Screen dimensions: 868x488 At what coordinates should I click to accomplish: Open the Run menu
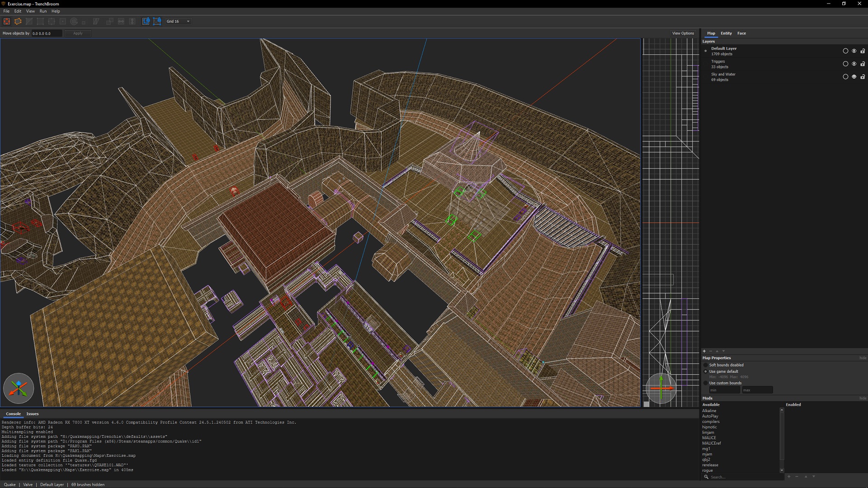[43, 11]
